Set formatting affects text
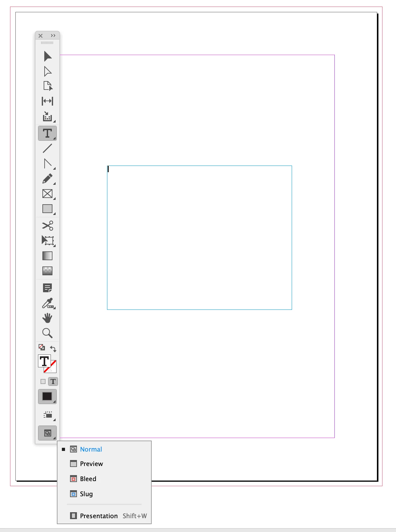This screenshot has width=396, height=532. pyautogui.click(x=53, y=381)
